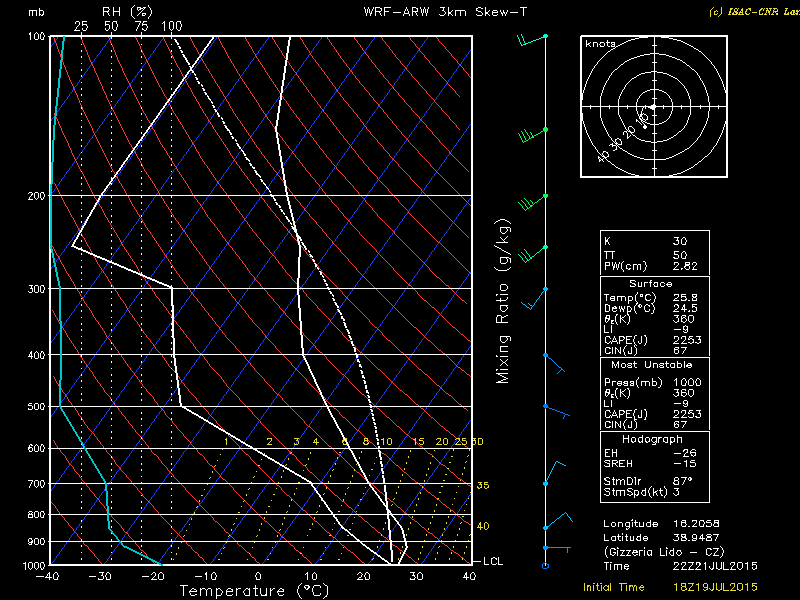Click the chart title WRF-ARW 3km Skew-T
This screenshot has width=800, height=600.
click(445, 12)
